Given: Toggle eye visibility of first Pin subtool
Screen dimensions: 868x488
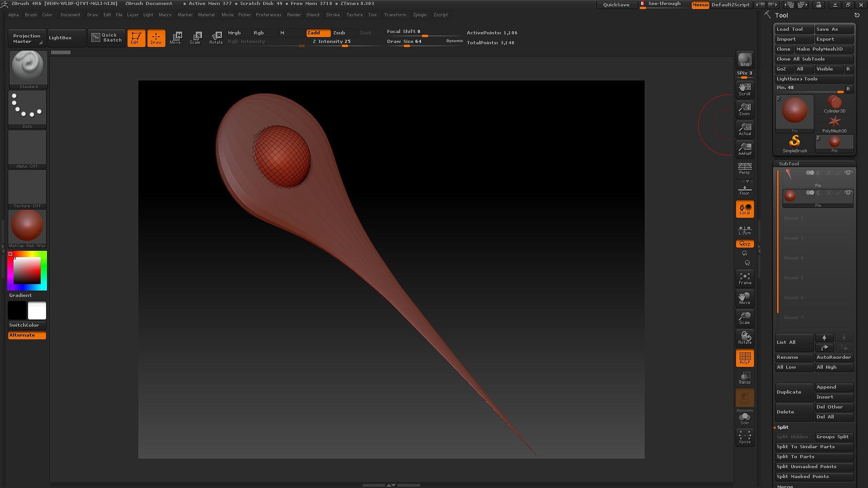Looking at the screenshot, I should [848, 173].
